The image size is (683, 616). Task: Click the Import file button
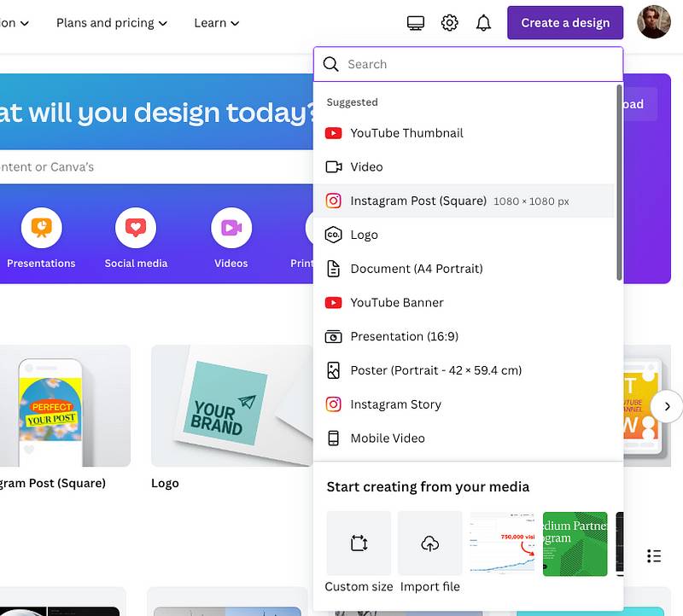[430, 543]
